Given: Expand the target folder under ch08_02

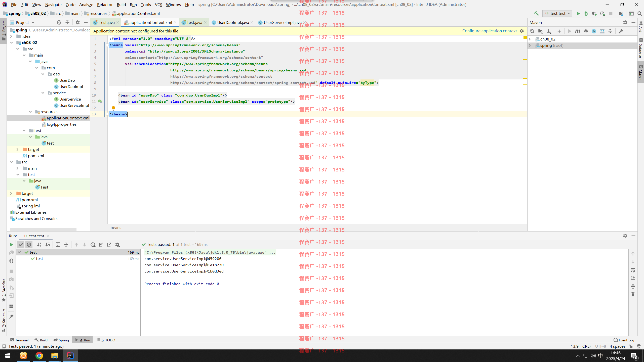Looking at the screenshot, I should (18, 149).
